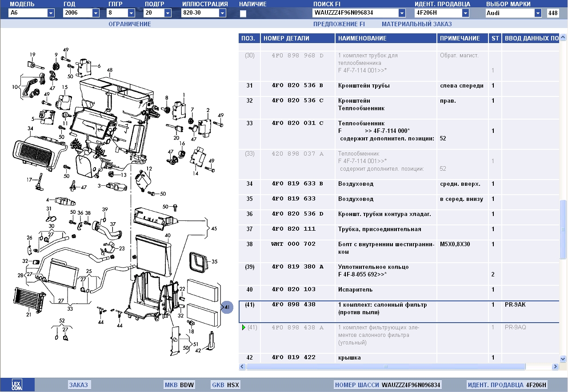568x392 pixels.
Task: Open the ПРЕДЛОЖЕНИЕ FI link
Action: pos(339,24)
